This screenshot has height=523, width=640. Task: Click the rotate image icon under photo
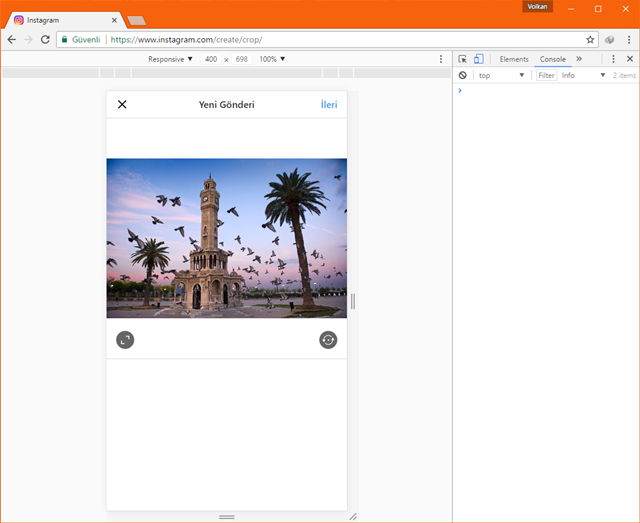[x=328, y=340]
